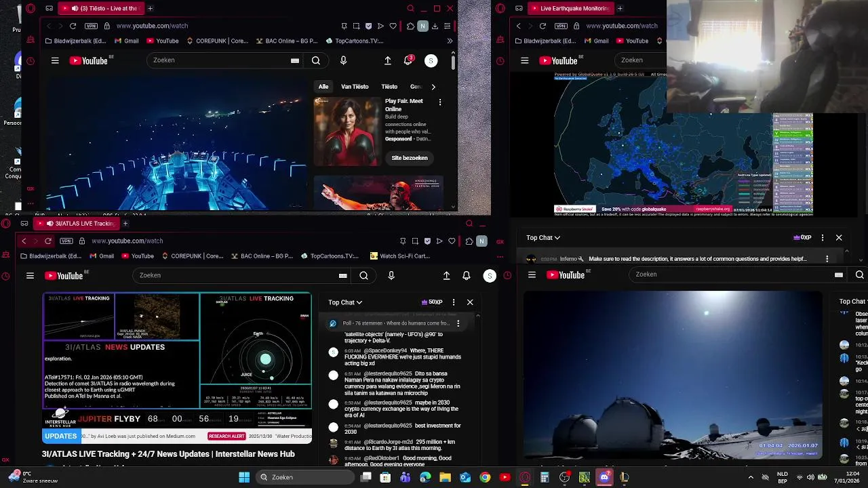868x488 pixels.
Task: Open YouTube guide menu in 3I/ATLAS window
Action: pyautogui.click(x=30, y=275)
